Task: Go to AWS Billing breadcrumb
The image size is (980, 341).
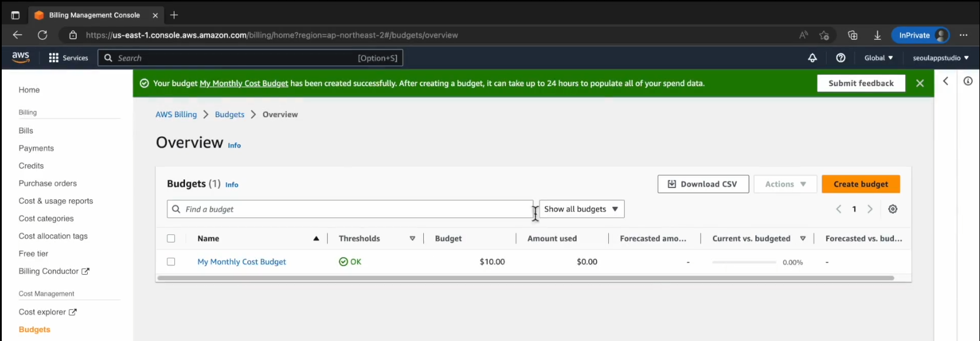Action: point(176,114)
